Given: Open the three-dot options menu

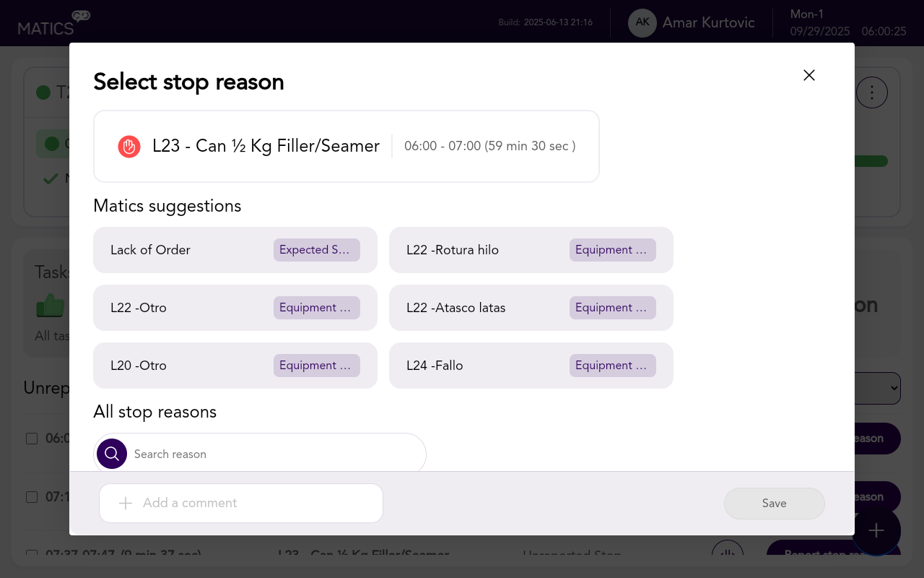Looking at the screenshot, I should (872, 92).
